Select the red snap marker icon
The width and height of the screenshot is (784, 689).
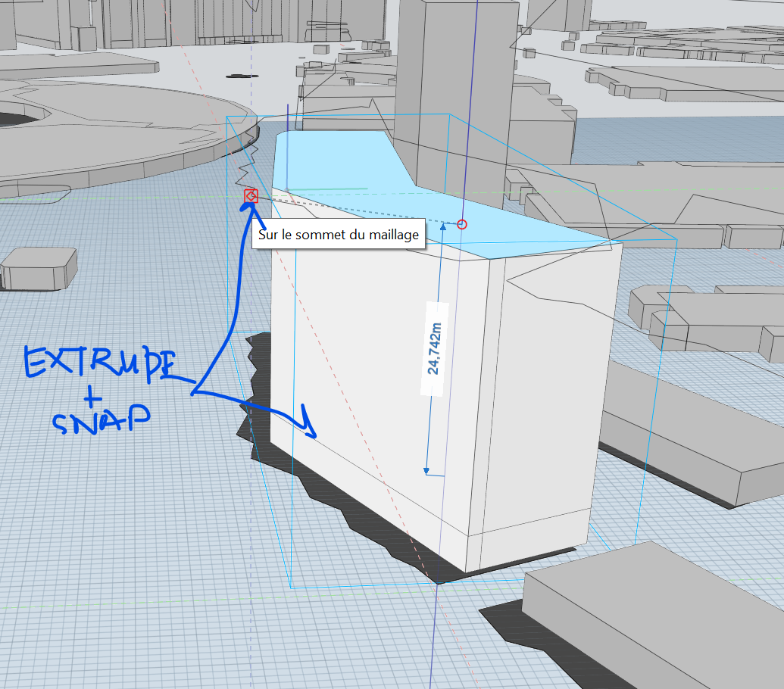tap(250, 195)
